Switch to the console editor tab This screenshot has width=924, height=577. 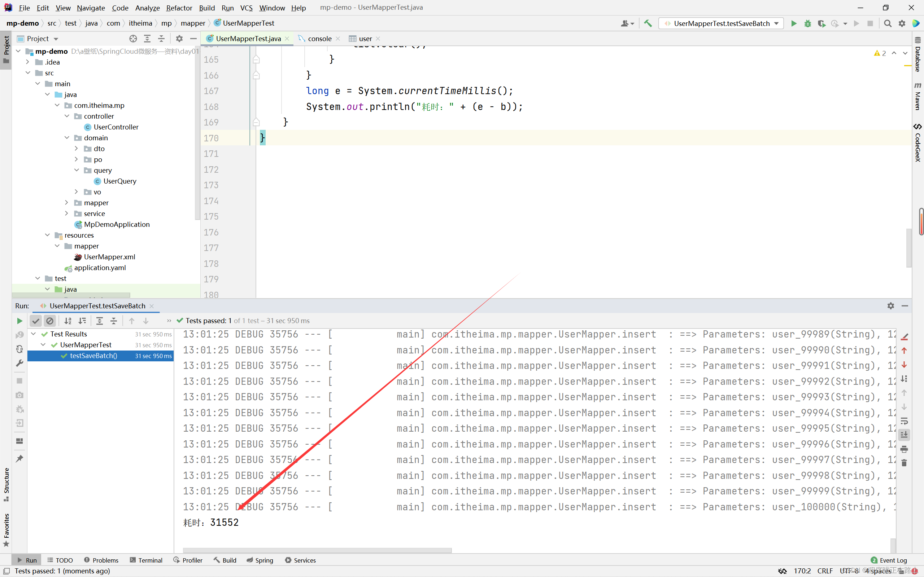(x=319, y=39)
